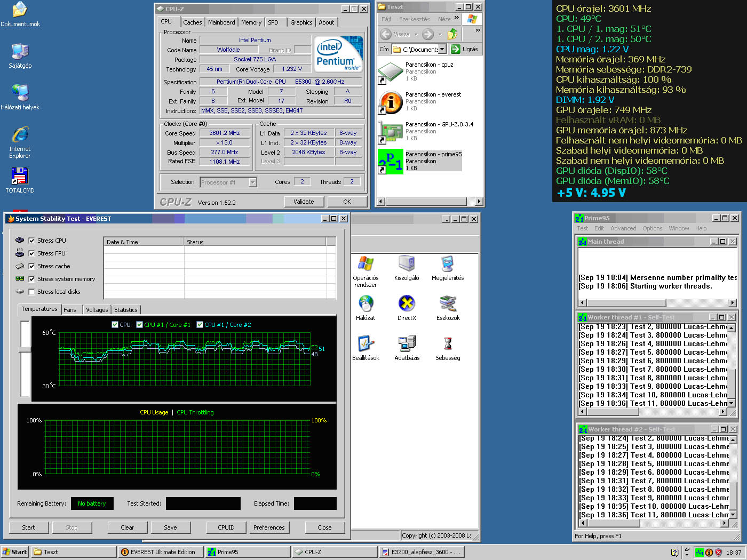Disable the Stress FPU checkbox

(x=31, y=253)
